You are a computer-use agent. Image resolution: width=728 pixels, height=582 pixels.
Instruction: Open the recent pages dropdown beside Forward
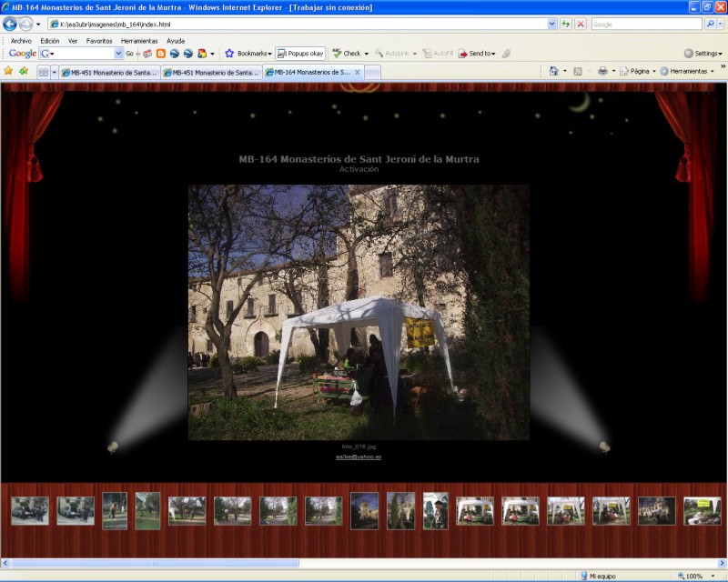(38, 25)
